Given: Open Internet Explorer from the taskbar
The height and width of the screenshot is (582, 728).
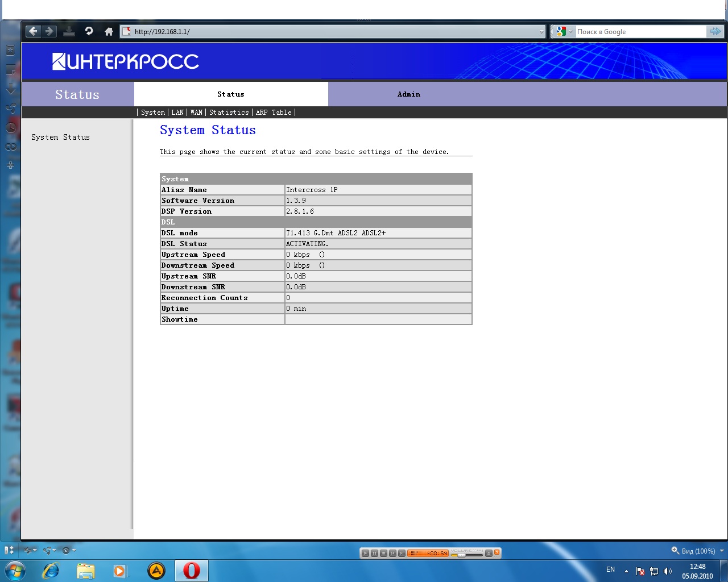Looking at the screenshot, I should [x=51, y=570].
